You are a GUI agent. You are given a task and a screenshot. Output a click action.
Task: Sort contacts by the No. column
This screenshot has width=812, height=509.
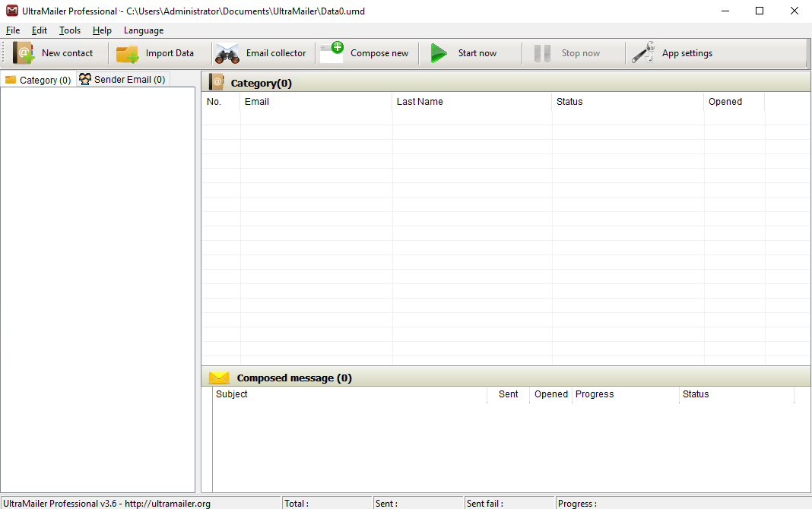click(x=220, y=101)
